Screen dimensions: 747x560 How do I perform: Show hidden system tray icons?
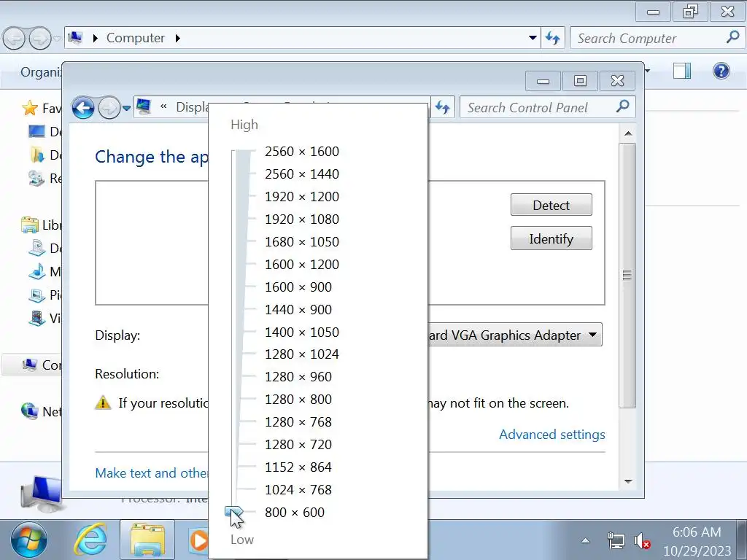586,540
